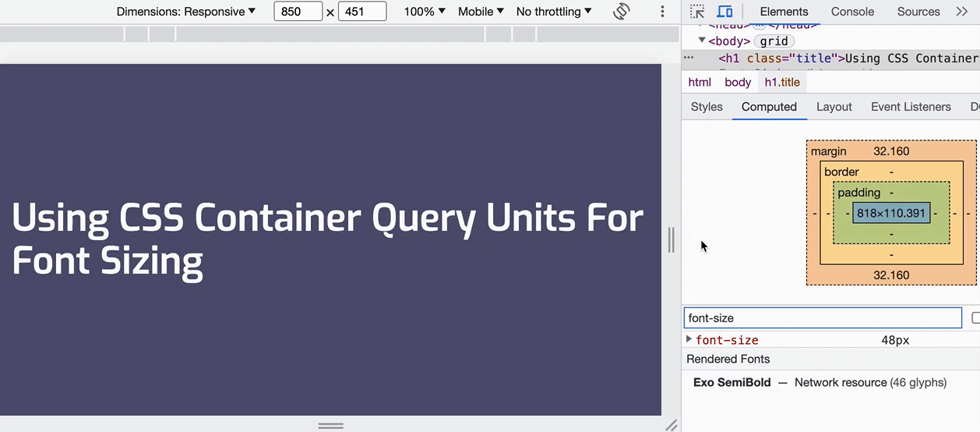Click the corner diagonal resize handle
The image size is (980, 432).
point(671,425)
